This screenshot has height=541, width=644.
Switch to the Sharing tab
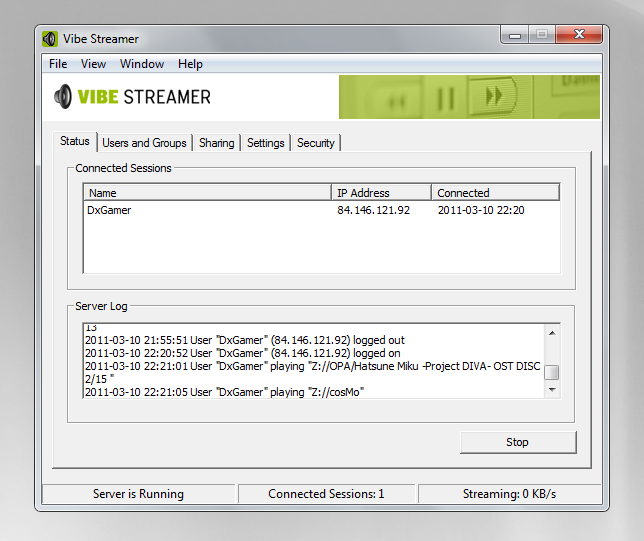216,143
